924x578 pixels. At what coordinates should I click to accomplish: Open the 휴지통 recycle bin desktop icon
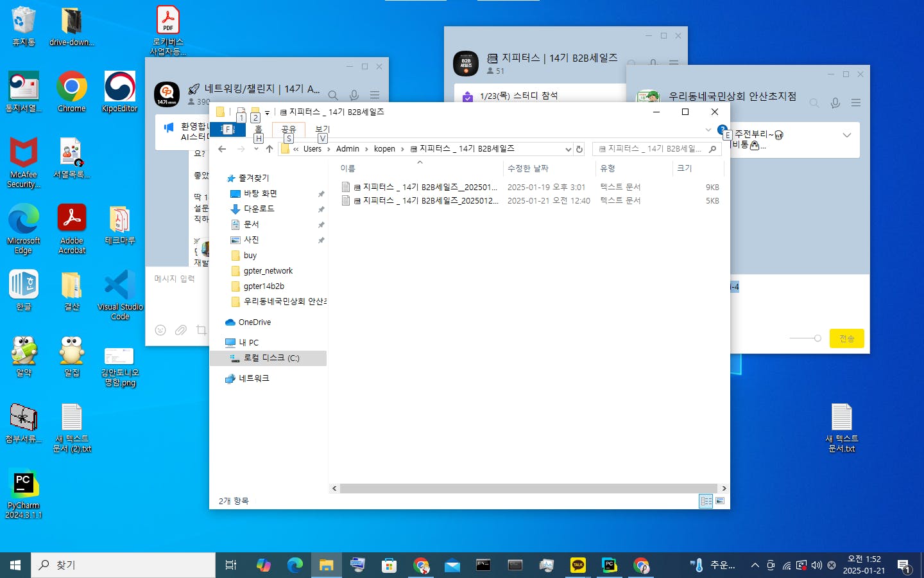click(24, 26)
